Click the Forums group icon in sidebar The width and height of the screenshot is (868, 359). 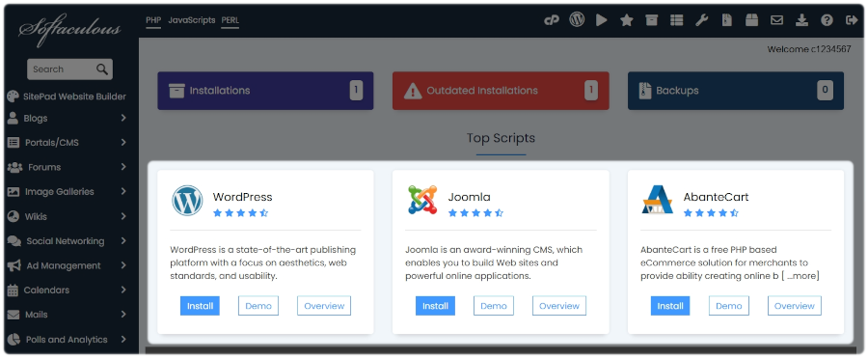(14, 167)
